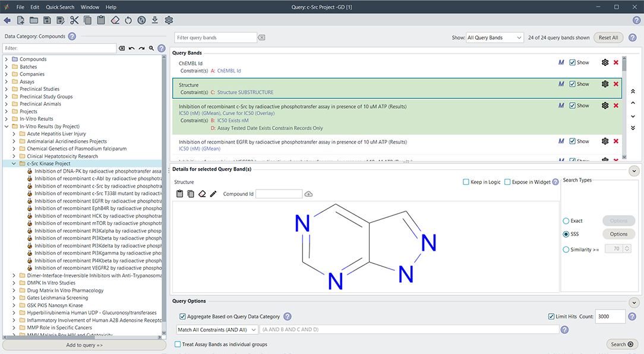Create a new query with the new-document icon
644x354 pixels.
[21, 20]
